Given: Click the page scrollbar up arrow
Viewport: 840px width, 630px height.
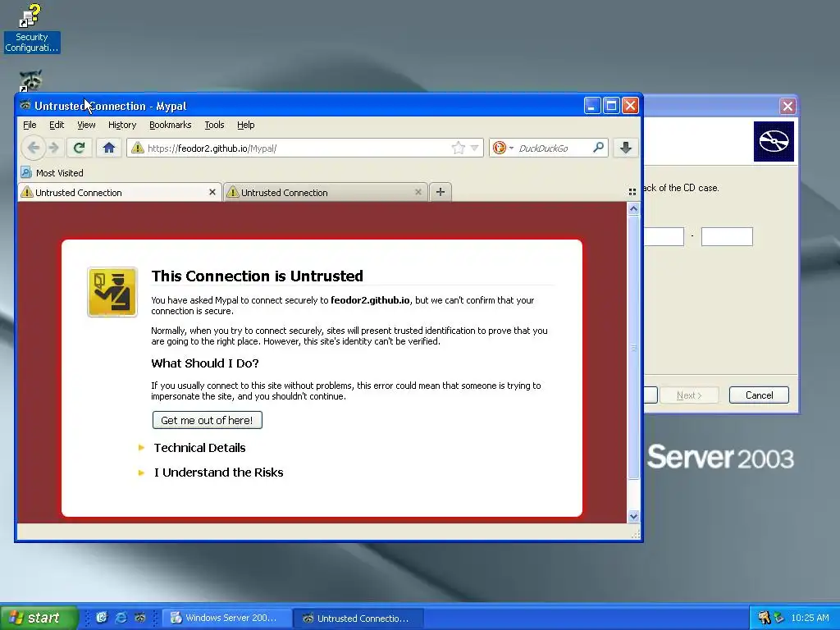Looking at the screenshot, I should [x=633, y=208].
